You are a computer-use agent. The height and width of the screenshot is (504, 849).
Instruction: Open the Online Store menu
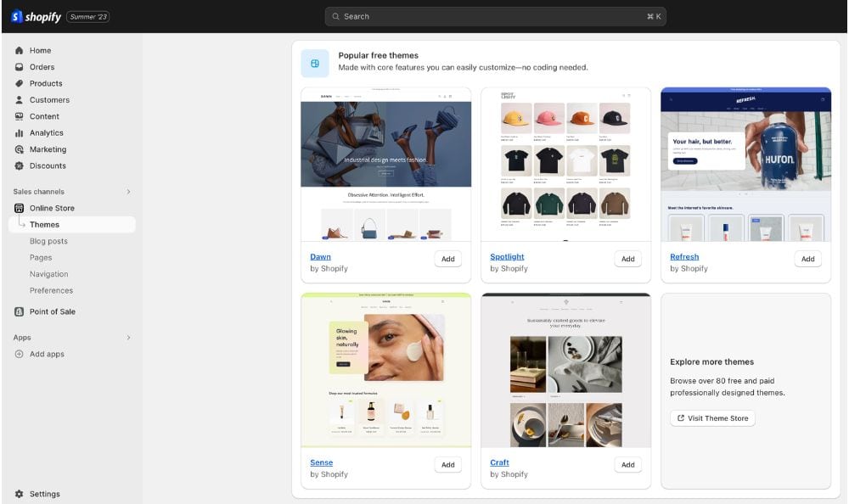52,208
